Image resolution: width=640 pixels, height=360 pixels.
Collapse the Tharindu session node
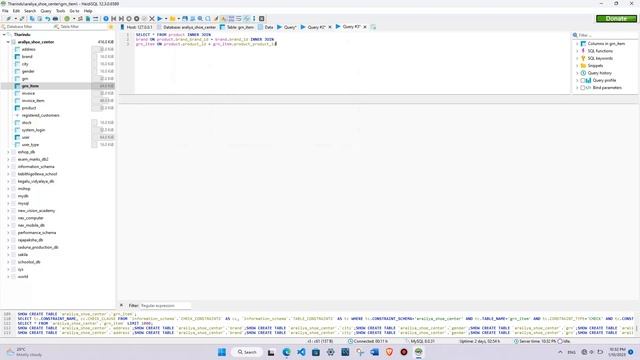(x=4, y=35)
